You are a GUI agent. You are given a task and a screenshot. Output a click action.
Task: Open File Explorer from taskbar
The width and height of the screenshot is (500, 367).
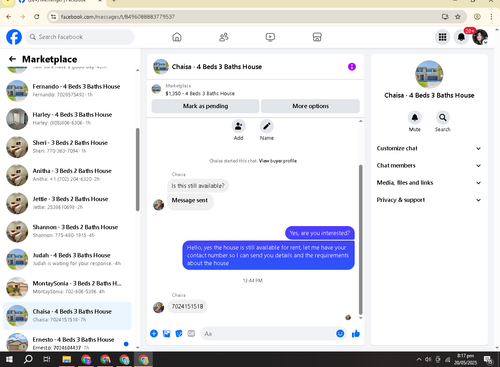click(x=67, y=359)
